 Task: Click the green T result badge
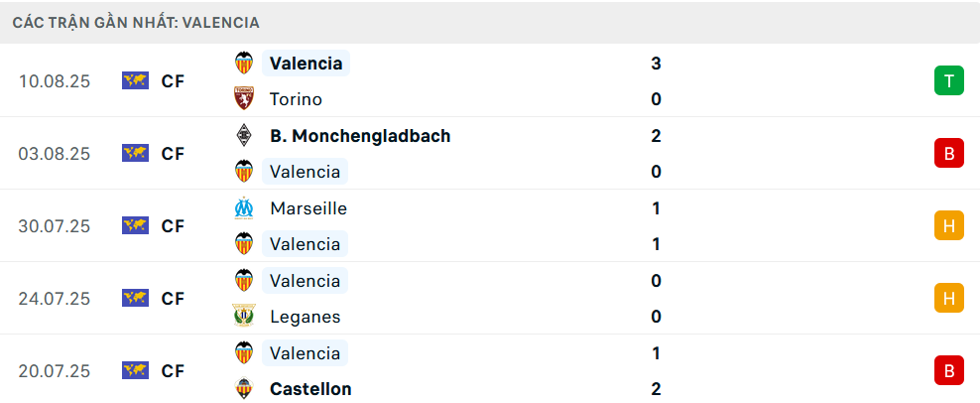(x=948, y=81)
